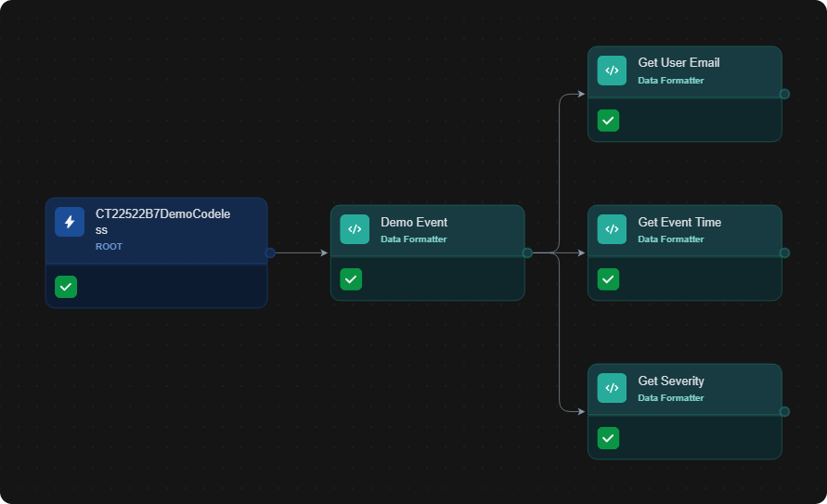
Task: Click Data Formatter label under Get Severity
Action: tap(671, 398)
